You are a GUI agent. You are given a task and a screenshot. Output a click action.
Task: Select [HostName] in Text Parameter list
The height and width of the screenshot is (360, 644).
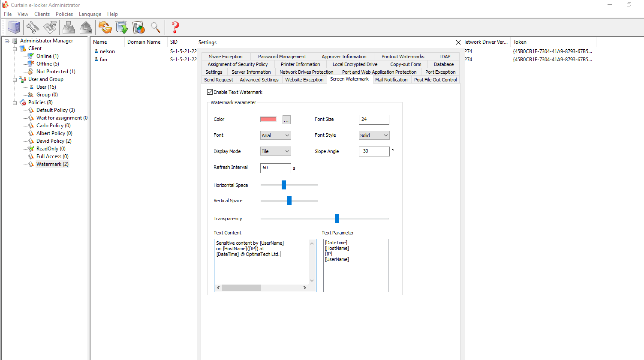[337, 248]
